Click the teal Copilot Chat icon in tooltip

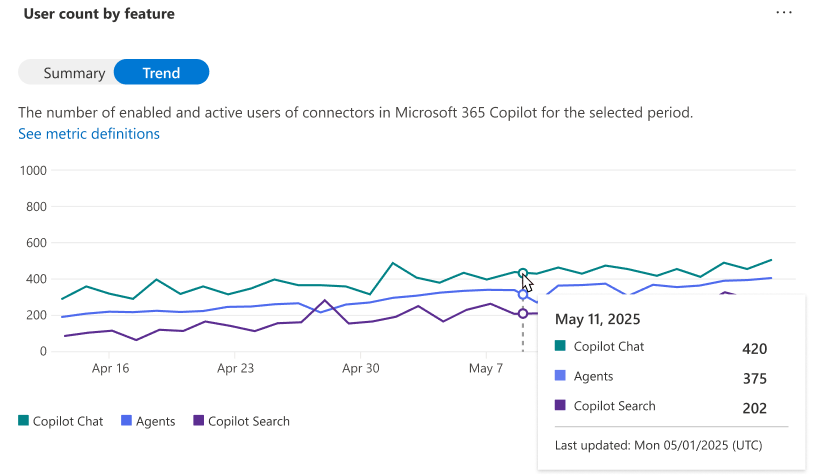coord(560,345)
